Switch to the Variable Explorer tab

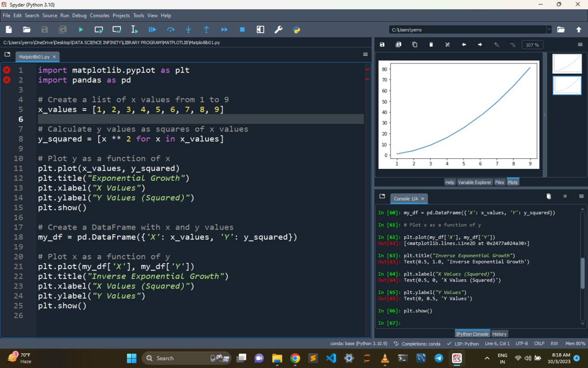475,182
